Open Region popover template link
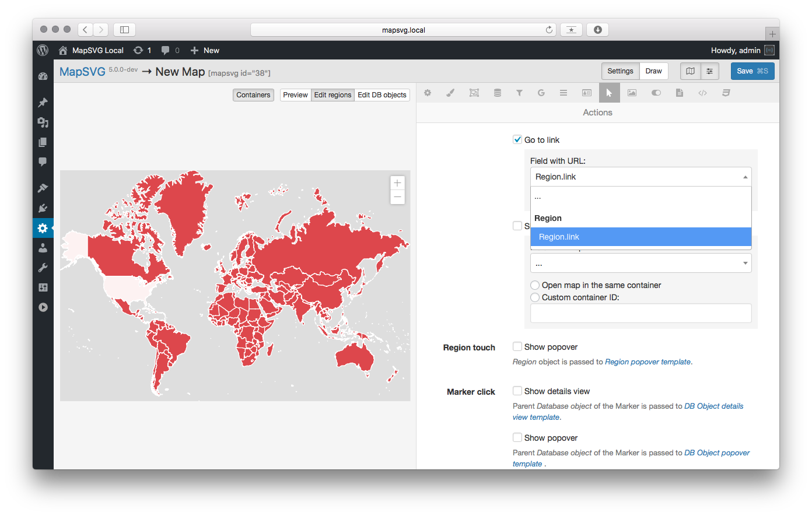 point(647,361)
